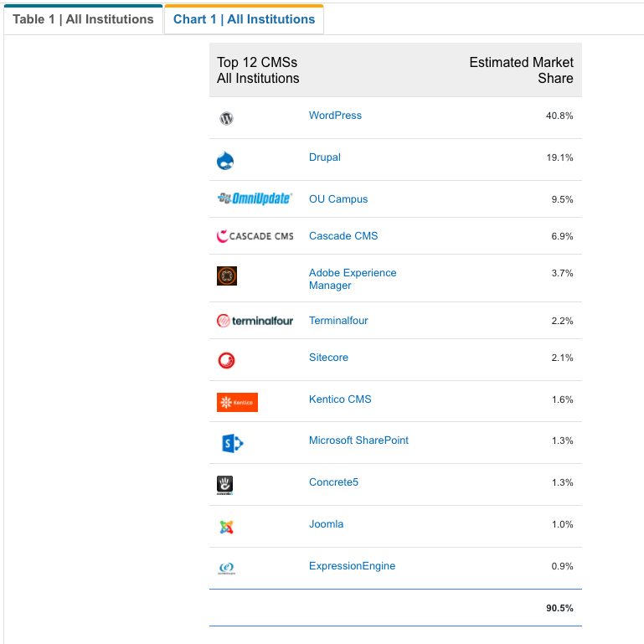Switch to Table 1 All Institutions tab
644x644 pixels.
tap(83, 19)
